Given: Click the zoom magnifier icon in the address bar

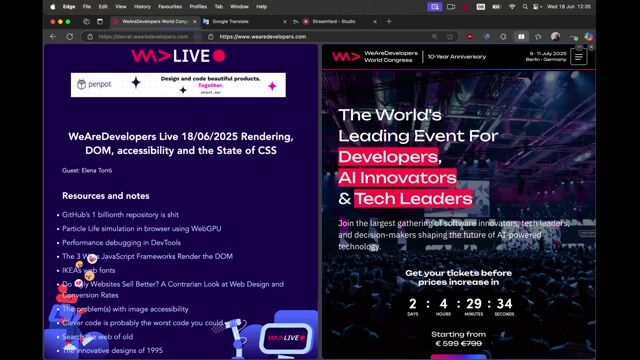Looking at the screenshot, I should pos(434,36).
